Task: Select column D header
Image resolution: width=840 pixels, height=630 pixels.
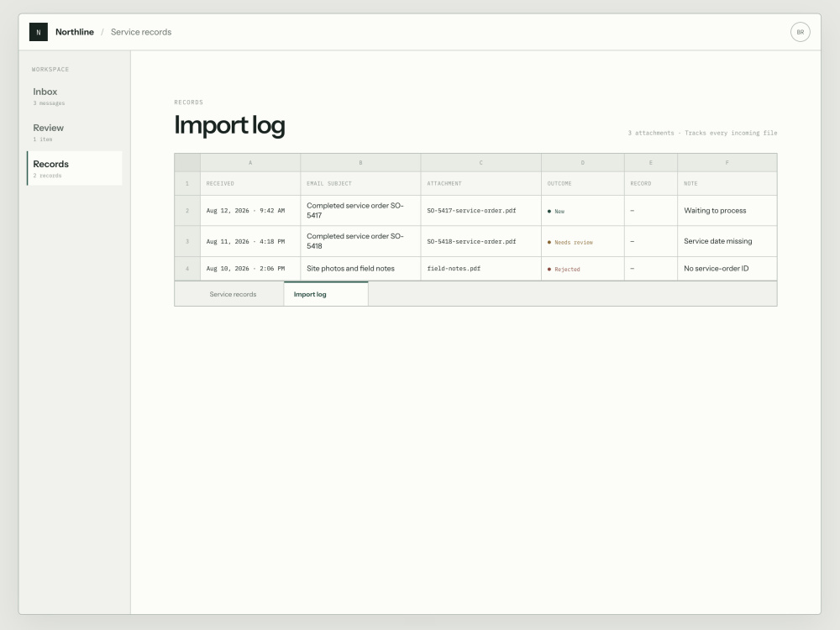Action: coord(583,163)
